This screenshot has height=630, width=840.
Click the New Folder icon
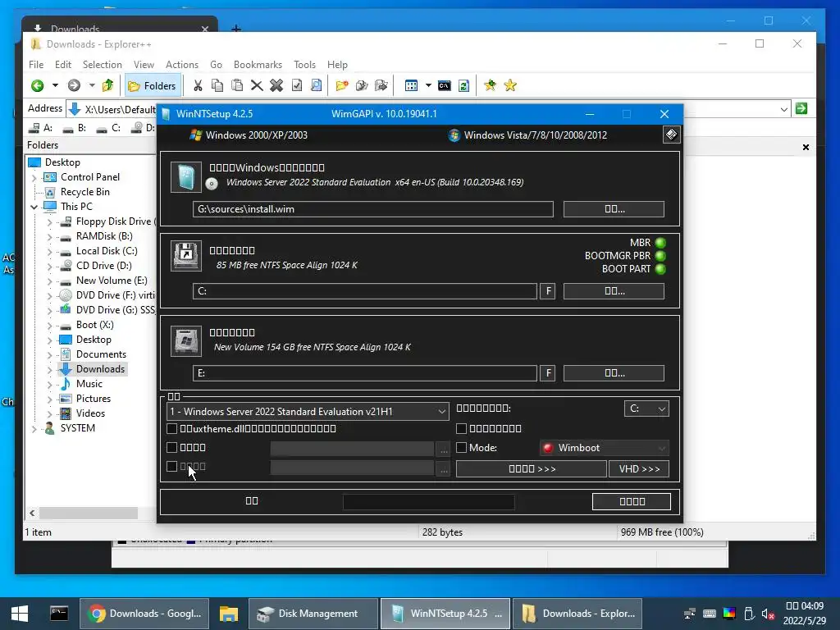tap(342, 85)
